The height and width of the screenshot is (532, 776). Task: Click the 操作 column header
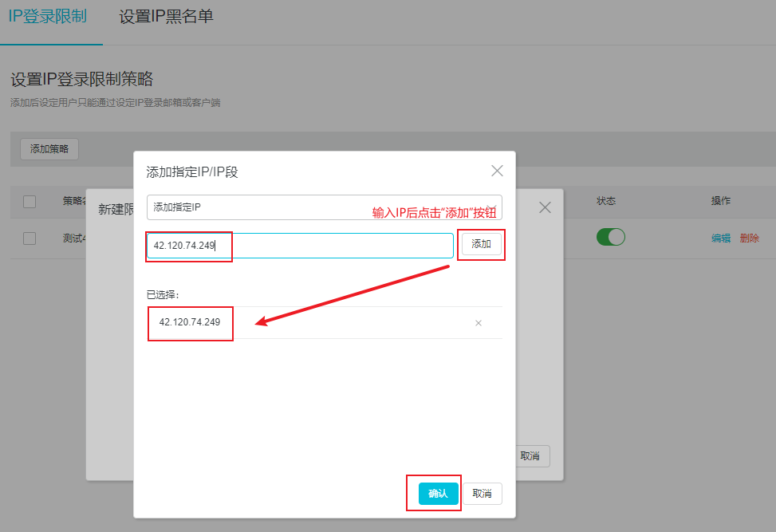721,201
